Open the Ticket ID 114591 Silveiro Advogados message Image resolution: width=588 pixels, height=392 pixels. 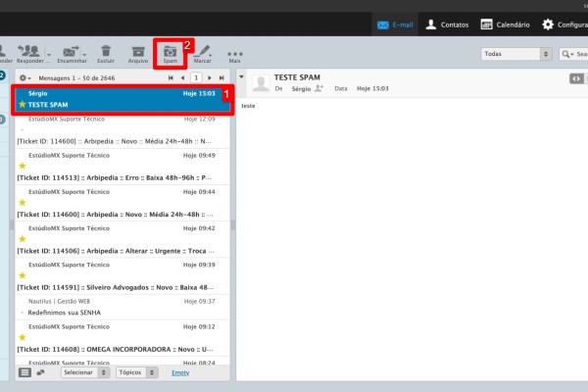click(x=122, y=275)
